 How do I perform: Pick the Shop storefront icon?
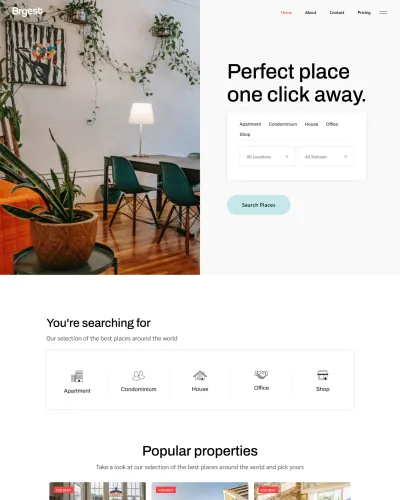[x=323, y=375]
